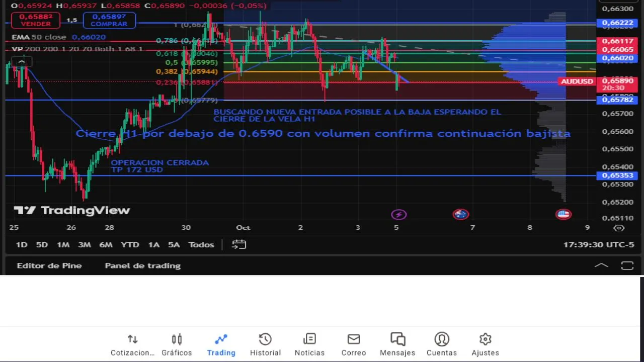Click the Australia flag event marker
The image size is (644, 362).
460,215
